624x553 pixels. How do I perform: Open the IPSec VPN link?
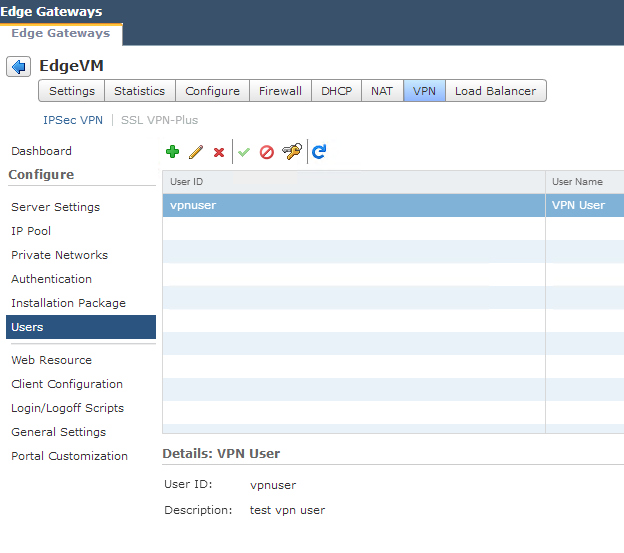point(73,120)
